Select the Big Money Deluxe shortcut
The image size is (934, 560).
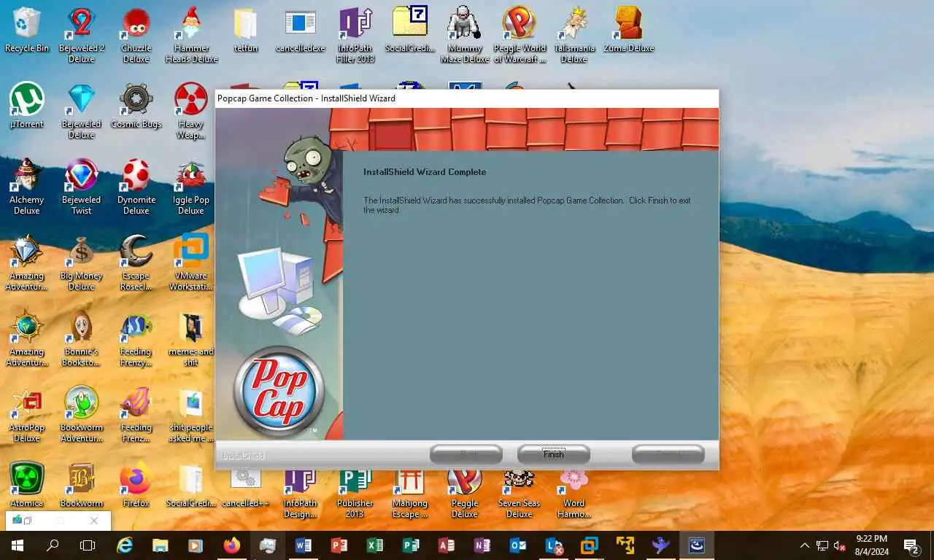82,262
